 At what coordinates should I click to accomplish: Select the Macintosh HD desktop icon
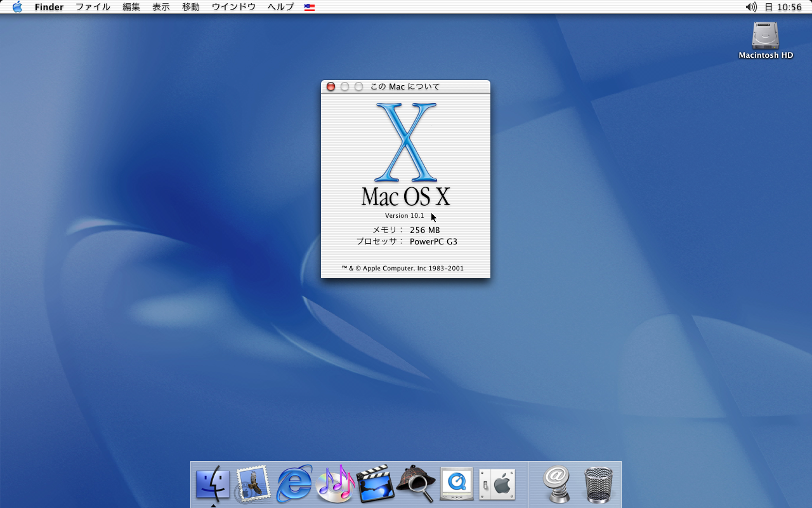click(x=766, y=41)
